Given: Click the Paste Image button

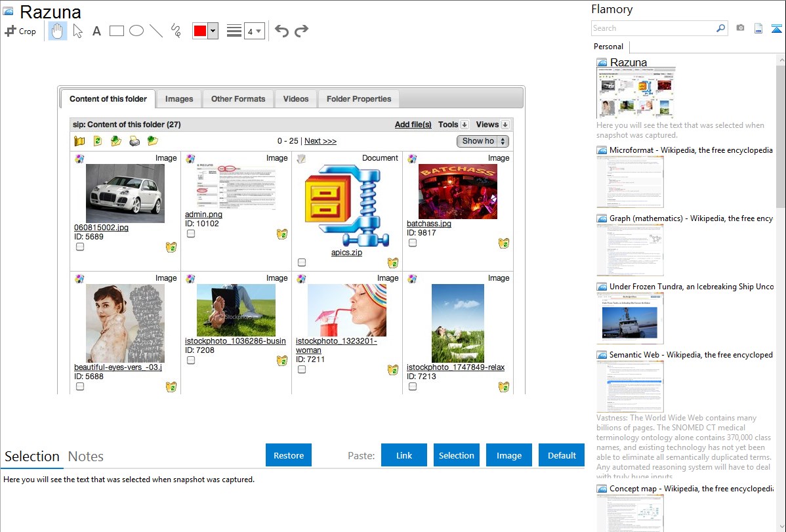Looking at the screenshot, I should [508, 455].
